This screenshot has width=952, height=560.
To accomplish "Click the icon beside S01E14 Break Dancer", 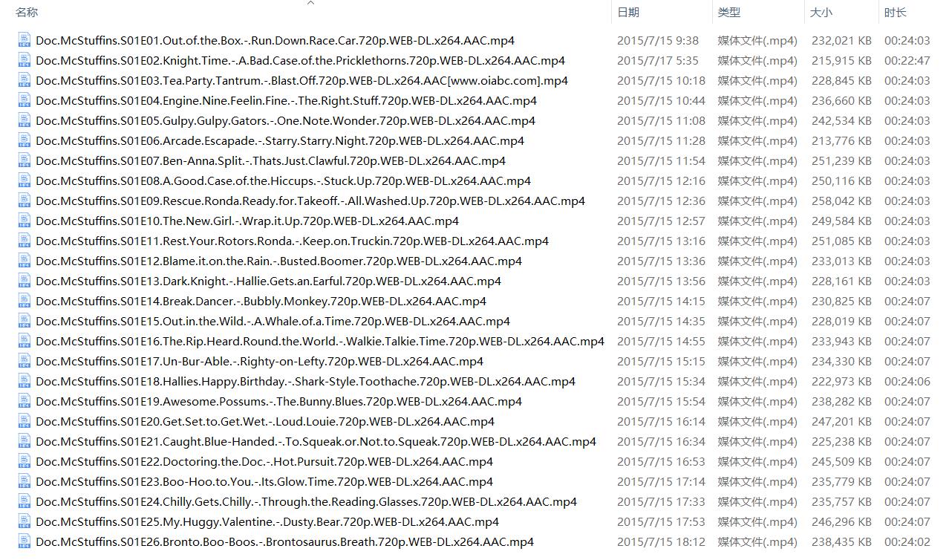I will pyautogui.click(x=25, y=301).
